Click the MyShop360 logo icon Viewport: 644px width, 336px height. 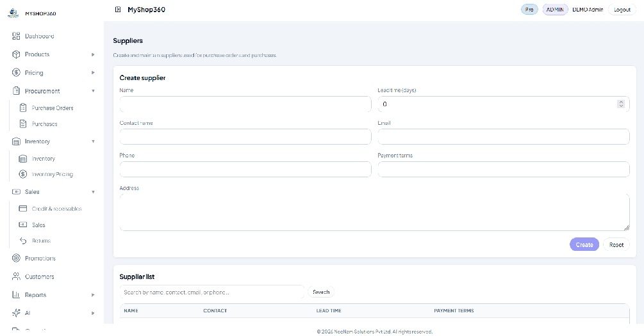pyautogui.click(x=13, y=13)
